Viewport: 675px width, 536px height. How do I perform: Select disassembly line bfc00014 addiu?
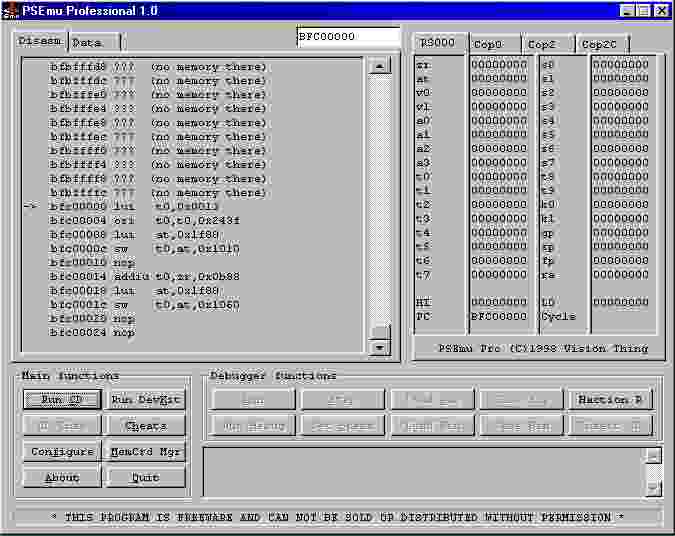(x=144, y=276)
